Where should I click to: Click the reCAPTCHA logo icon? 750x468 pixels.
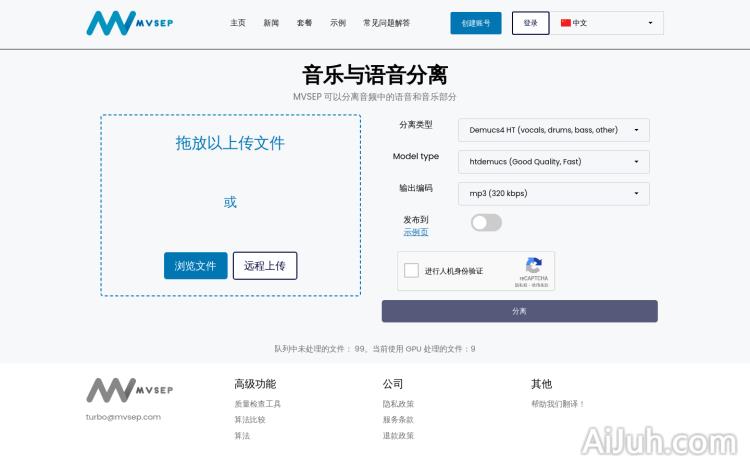[533, 266]
